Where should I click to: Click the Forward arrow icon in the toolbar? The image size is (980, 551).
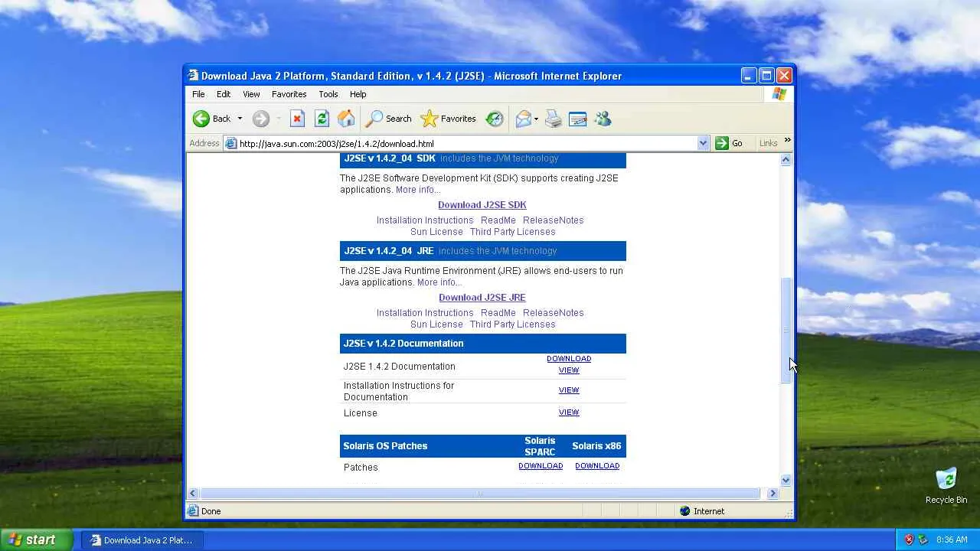point(261,119)
